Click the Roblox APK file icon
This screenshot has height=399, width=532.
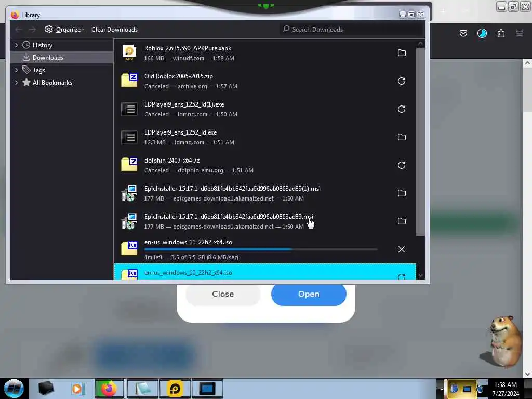pos(129,53)
